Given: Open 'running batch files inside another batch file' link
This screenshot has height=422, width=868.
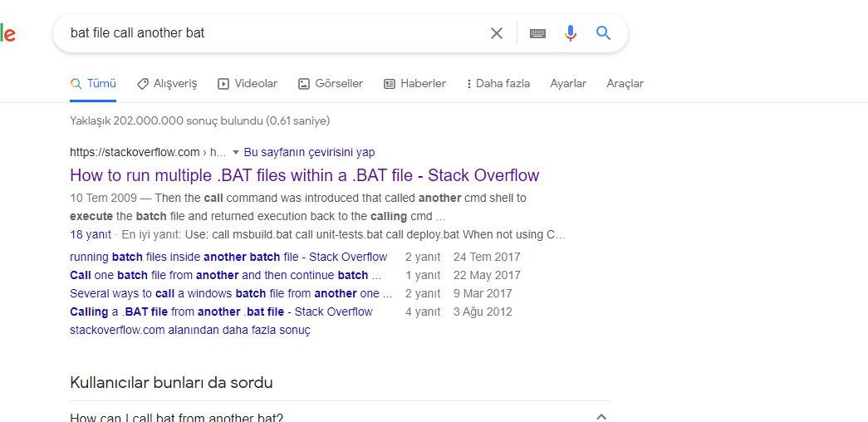Looking at the screenshot, I should tap(228, 257).
